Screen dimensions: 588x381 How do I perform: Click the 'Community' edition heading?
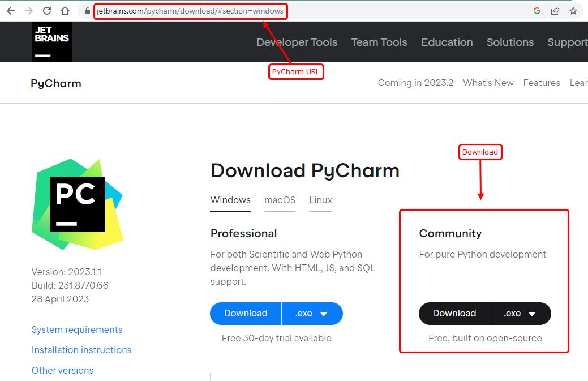[x=450, y=234]
